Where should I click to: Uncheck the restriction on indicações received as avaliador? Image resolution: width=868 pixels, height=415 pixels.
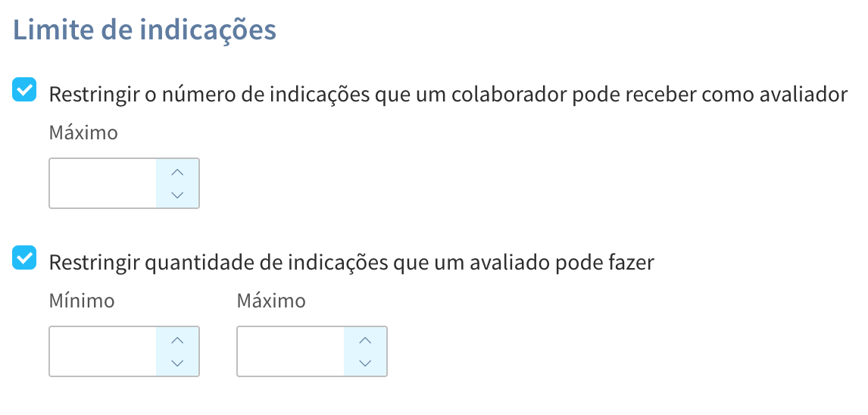25,92
